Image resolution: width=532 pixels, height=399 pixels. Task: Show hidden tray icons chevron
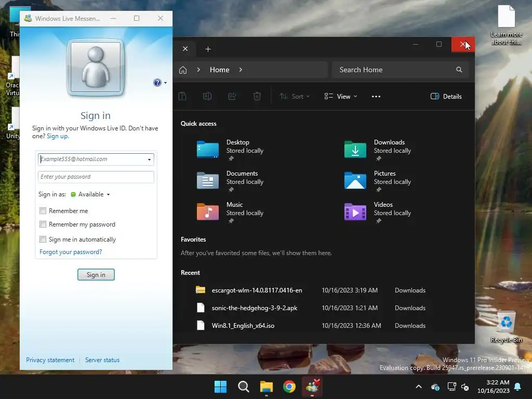click(419, 387)
